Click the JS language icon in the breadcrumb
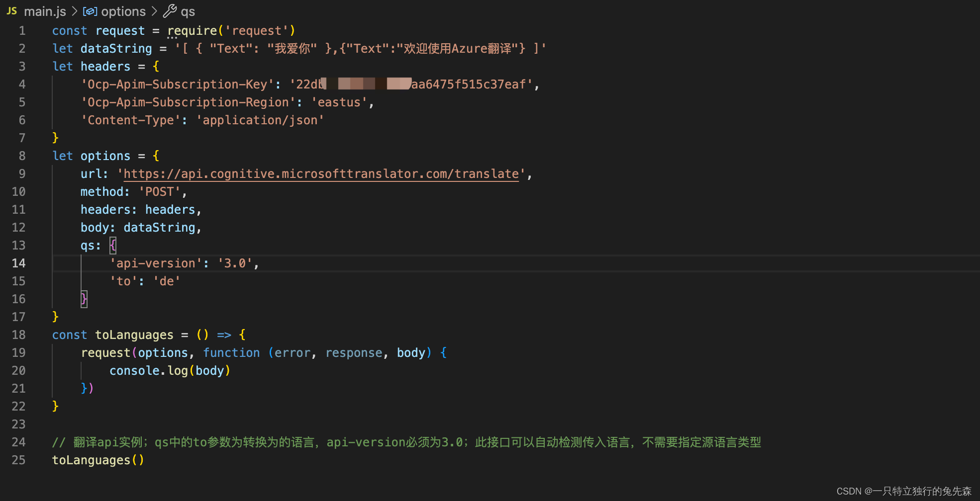 tap(11, 11)
